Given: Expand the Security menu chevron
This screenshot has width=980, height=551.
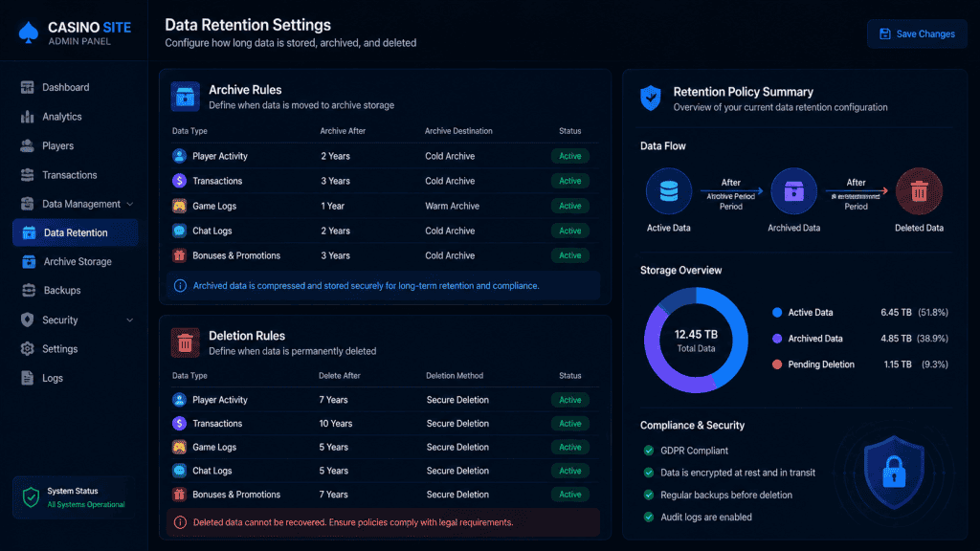Looking at the screenshot, I should click(x=130, y=320).
